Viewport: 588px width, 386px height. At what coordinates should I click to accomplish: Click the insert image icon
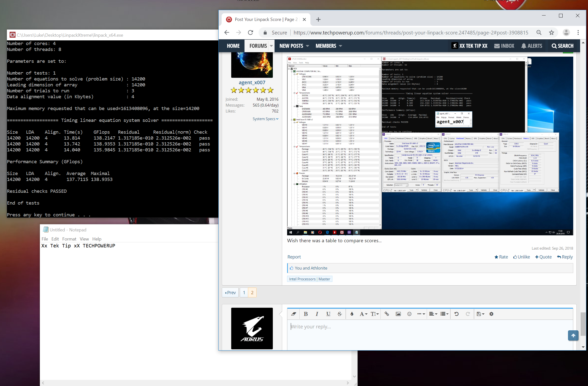398,314
